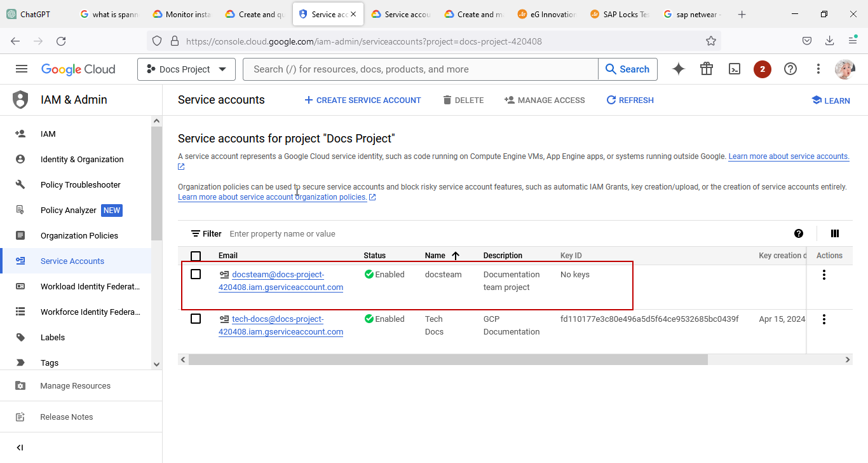Open Manage Resources in sidebar
Image resolution: width=868 pixels, height=463 pixels.
point(81,385)
